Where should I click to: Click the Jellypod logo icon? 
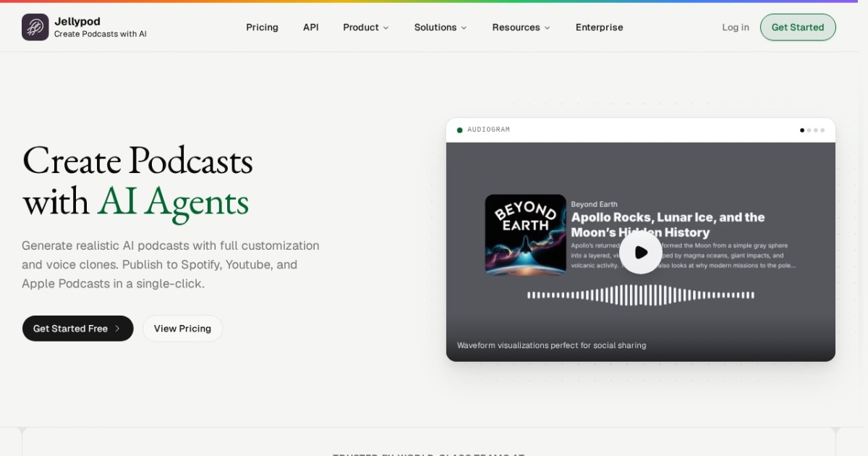tap(35, 27)
